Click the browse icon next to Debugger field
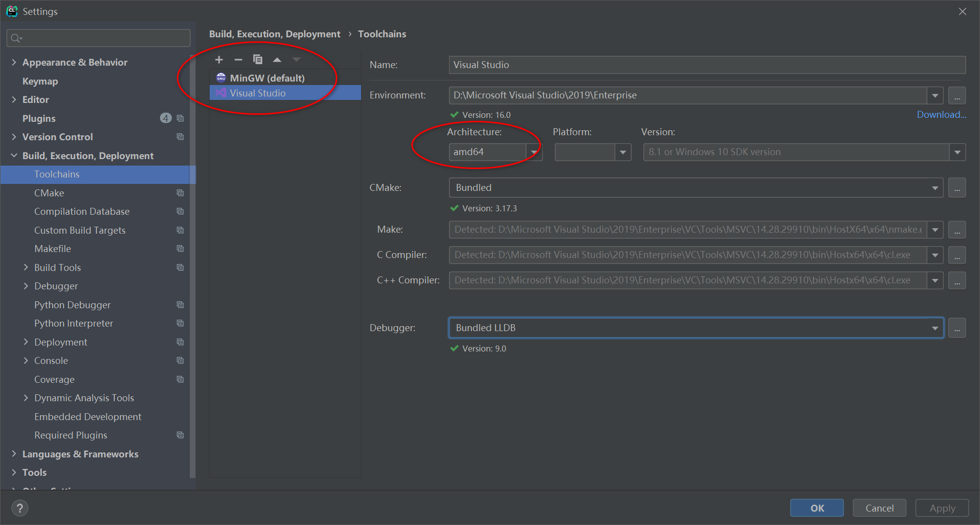 pos(957,328)
